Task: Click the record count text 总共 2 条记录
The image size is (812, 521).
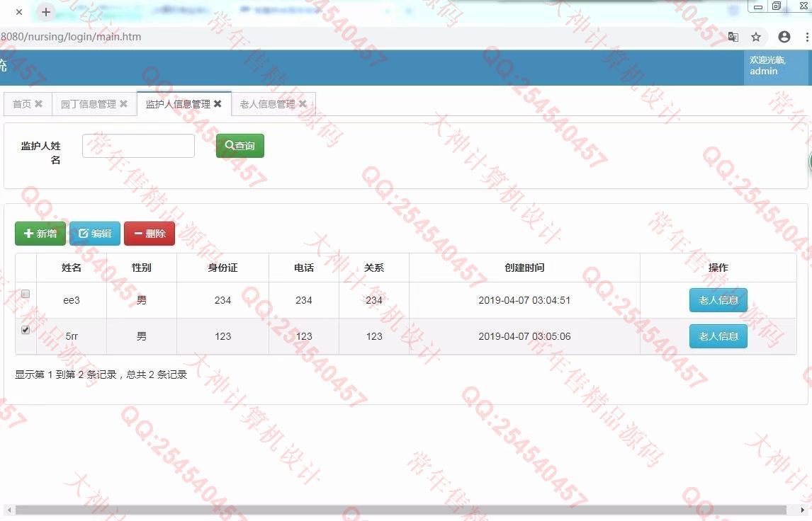Action: pos(157,374)
